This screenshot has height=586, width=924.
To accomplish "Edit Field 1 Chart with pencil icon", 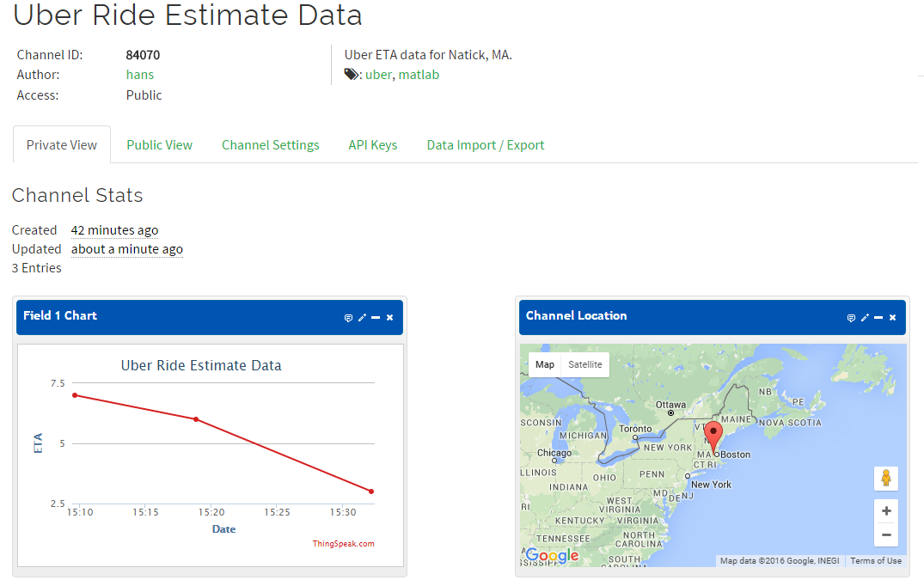I will [x=362, y=318].
